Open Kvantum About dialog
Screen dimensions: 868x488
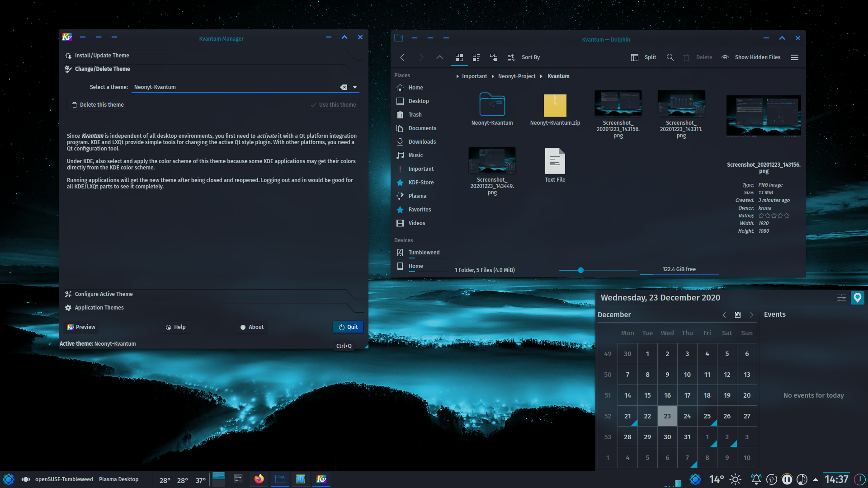click(x=252, y=327)
